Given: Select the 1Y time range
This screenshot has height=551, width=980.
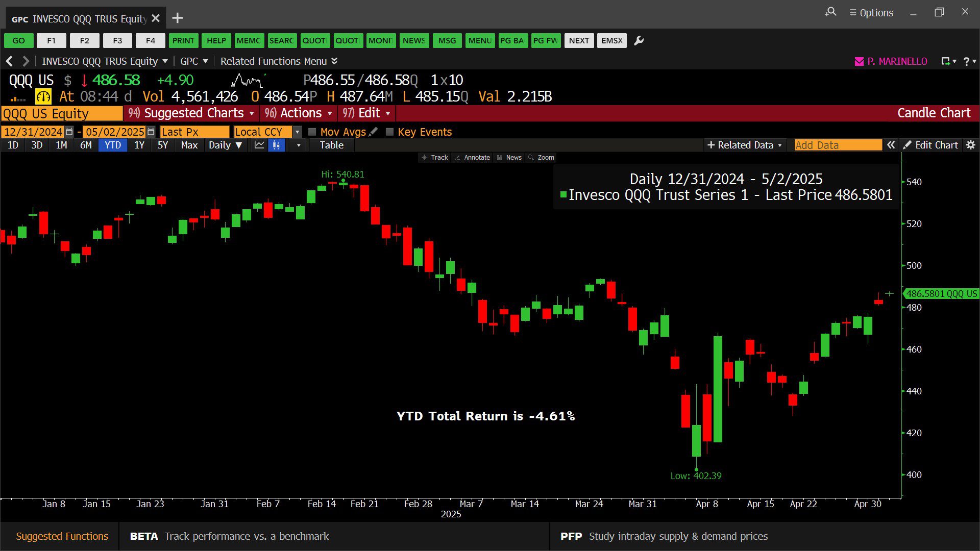Looking at the screenshot, I should click(139, 145).
